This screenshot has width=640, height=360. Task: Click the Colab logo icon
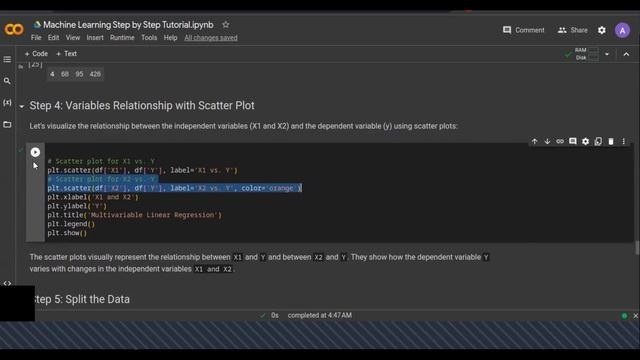(14, 29)
